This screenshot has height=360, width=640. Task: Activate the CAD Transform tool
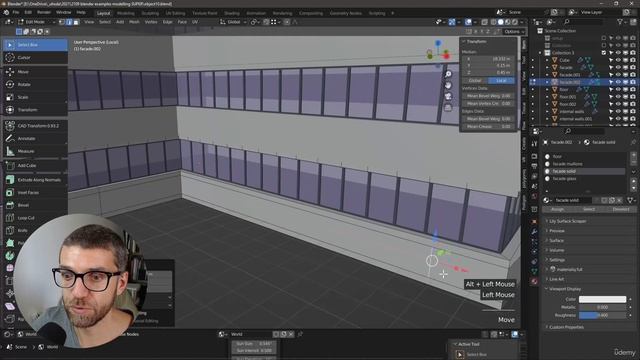pos(35,126)
